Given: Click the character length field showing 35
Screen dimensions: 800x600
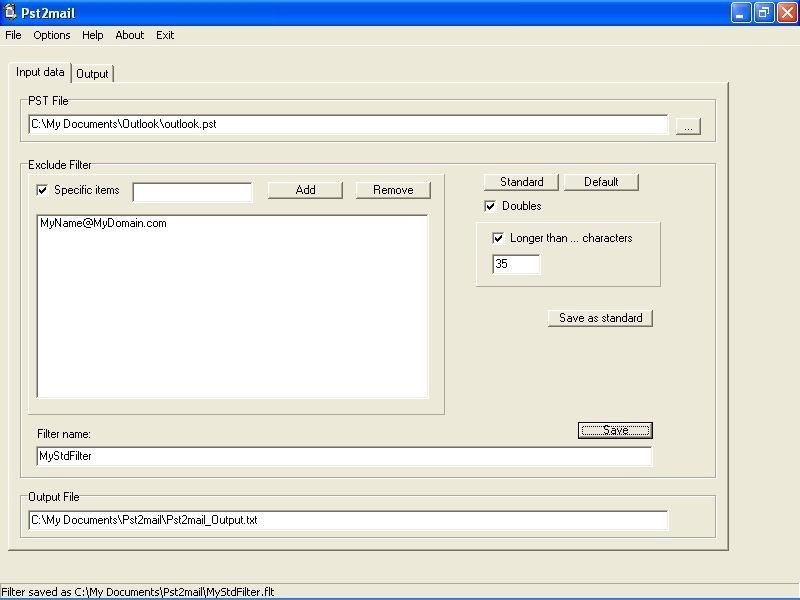Looking at the screenshot, I should 516,264.
